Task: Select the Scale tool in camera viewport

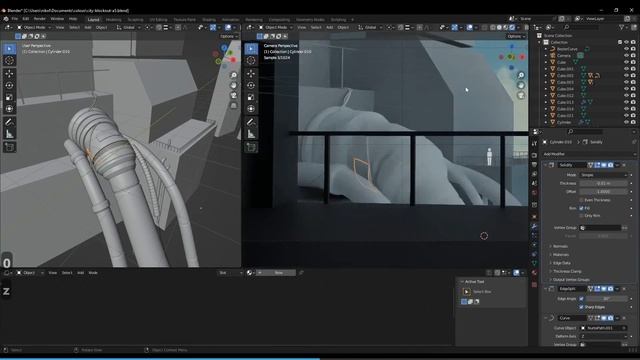Action: pyautogui.click(x=251, y=97)
